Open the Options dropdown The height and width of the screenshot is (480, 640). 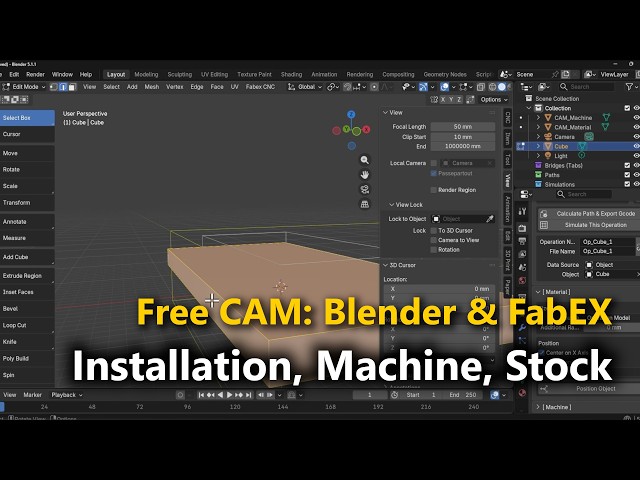point(494,100)
